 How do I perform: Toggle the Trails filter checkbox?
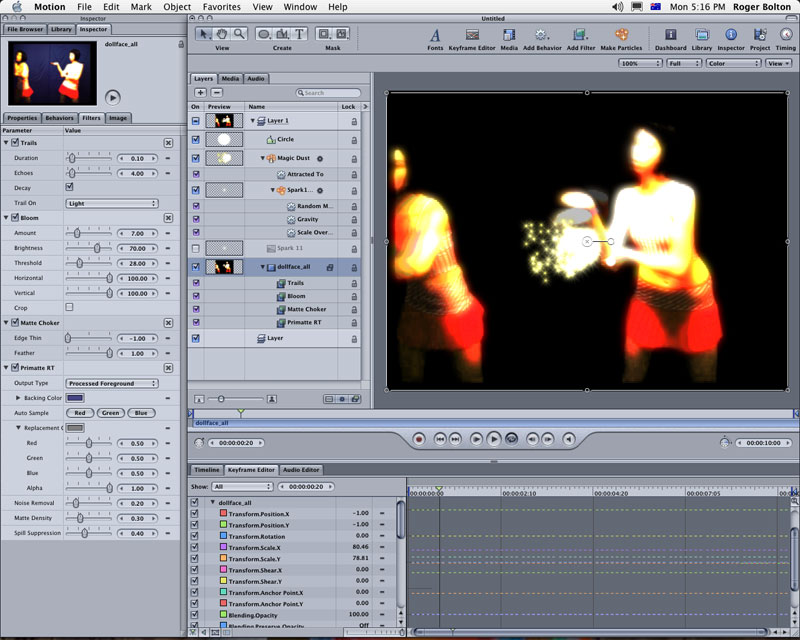[15, 142]
